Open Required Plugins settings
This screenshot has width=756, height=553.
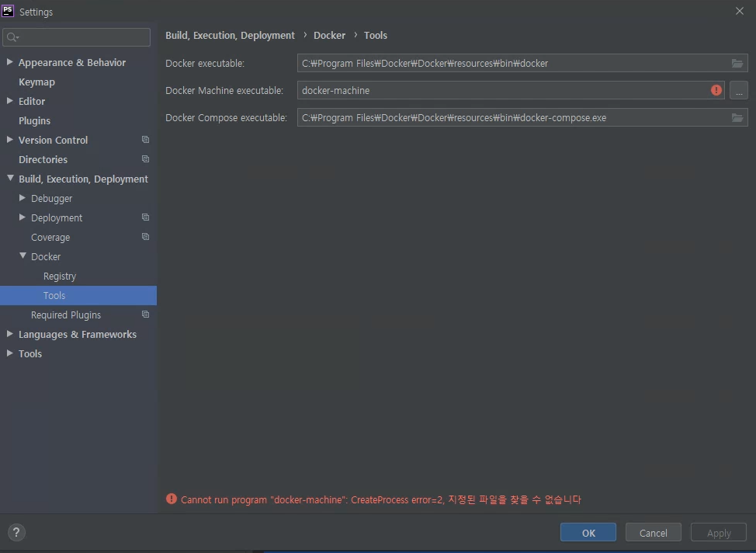65,315
